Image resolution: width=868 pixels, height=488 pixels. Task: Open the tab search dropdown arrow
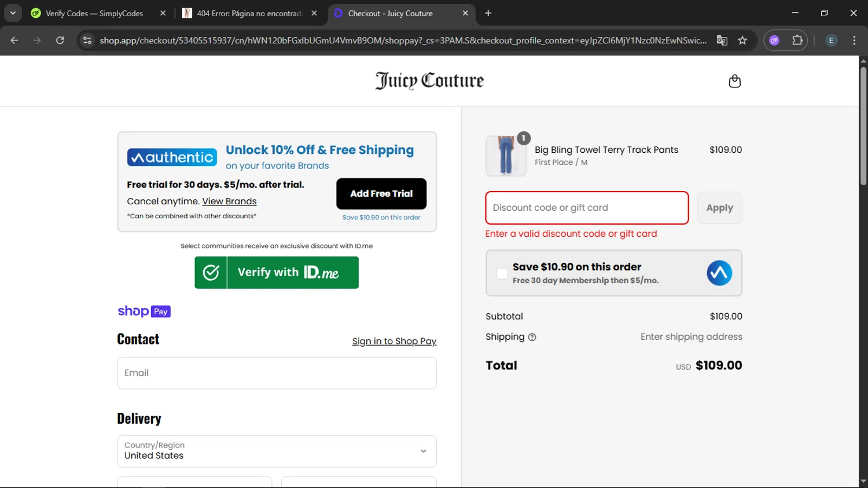point(13,13)
